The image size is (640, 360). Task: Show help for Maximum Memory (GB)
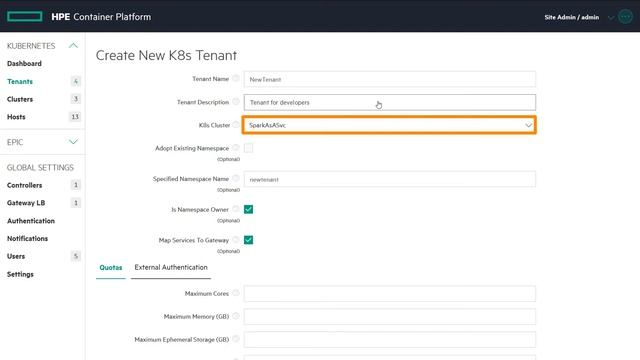[x=236, y=316]
